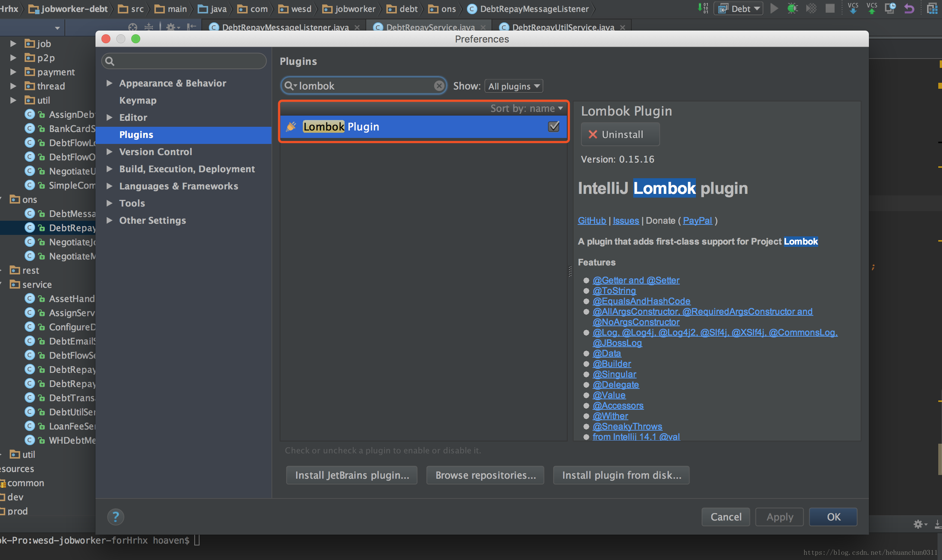Viewport: 942px width, 560px height.
Task: Open plugin search history magnifier
Action: click(x=289, y=86)
